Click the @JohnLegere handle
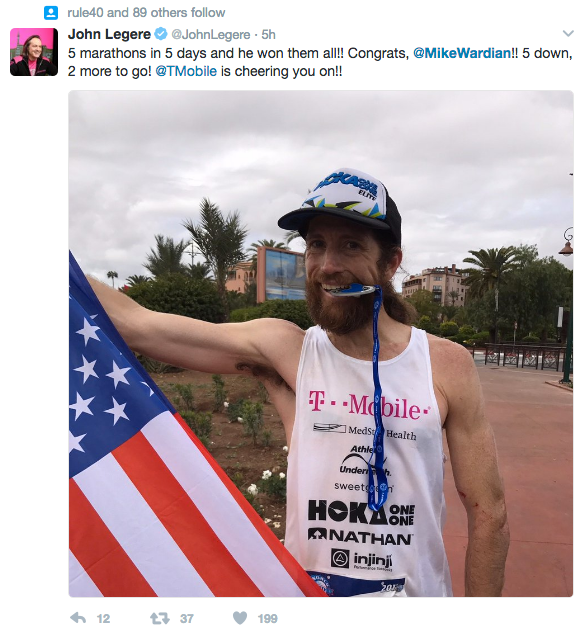This screenshot has height=636, width=583. click(x=211, y=35)
